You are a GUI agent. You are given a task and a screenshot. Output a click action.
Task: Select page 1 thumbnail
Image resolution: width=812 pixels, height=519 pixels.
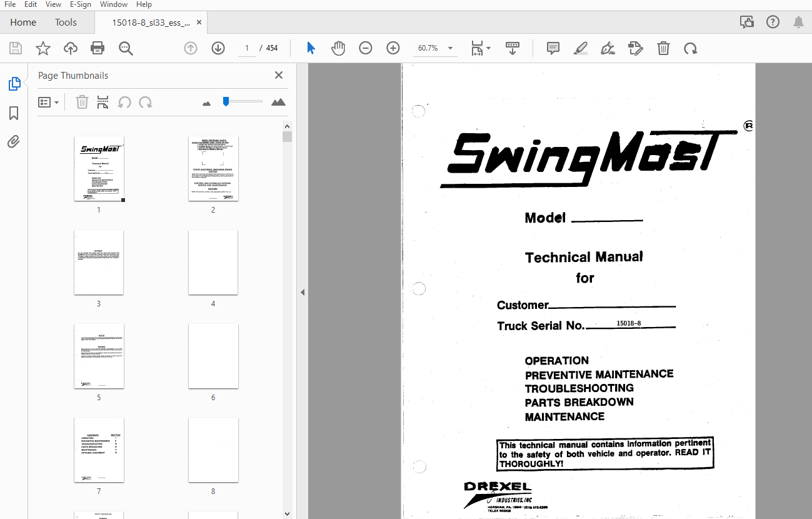pos(99,169)
